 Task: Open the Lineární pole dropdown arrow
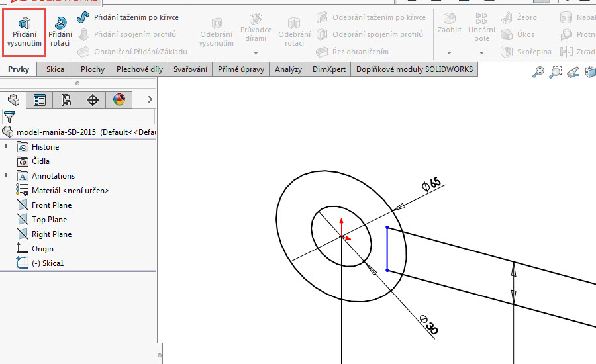pos(481,52)
